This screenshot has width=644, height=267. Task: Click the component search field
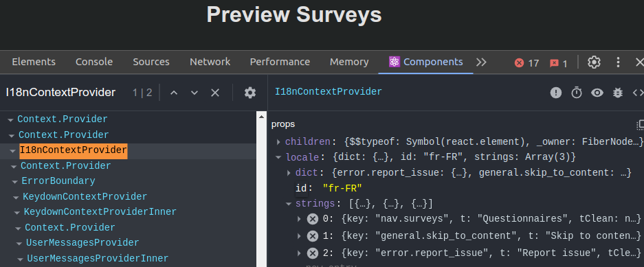pos(60,93)
